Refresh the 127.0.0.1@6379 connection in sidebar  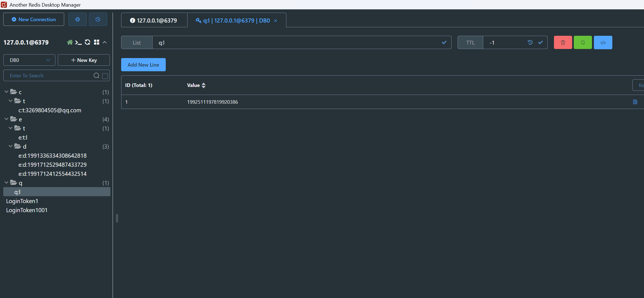pyautogui.click(x=88, y=42)
